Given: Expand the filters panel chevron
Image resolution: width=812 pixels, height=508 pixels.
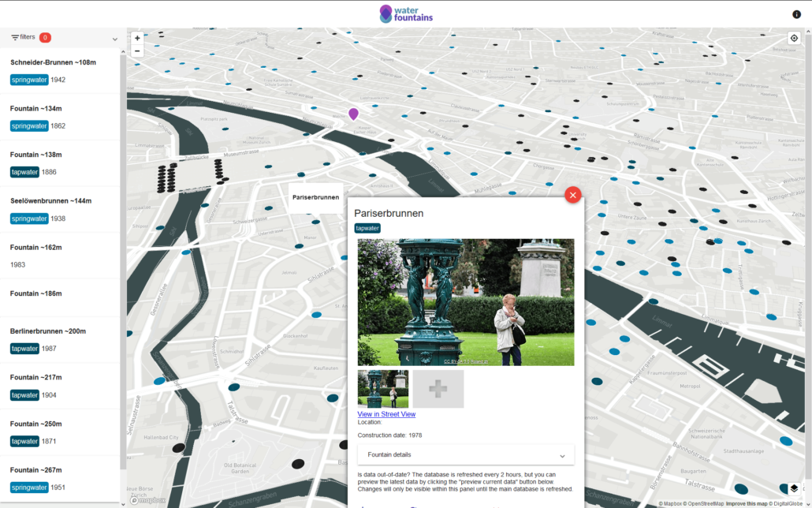Looking at the screenshot, I should pyautogui.click(x=115, y=39).
